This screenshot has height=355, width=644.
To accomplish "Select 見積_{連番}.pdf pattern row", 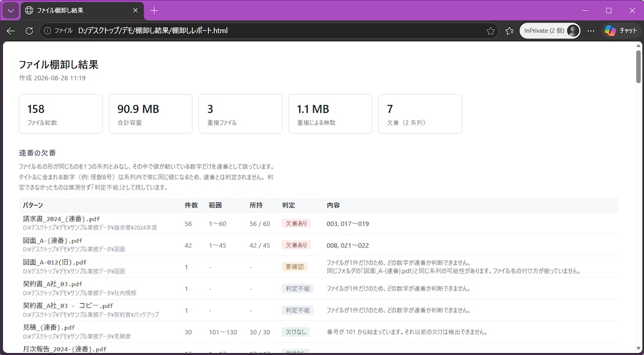I will click(x=318, y=332).
